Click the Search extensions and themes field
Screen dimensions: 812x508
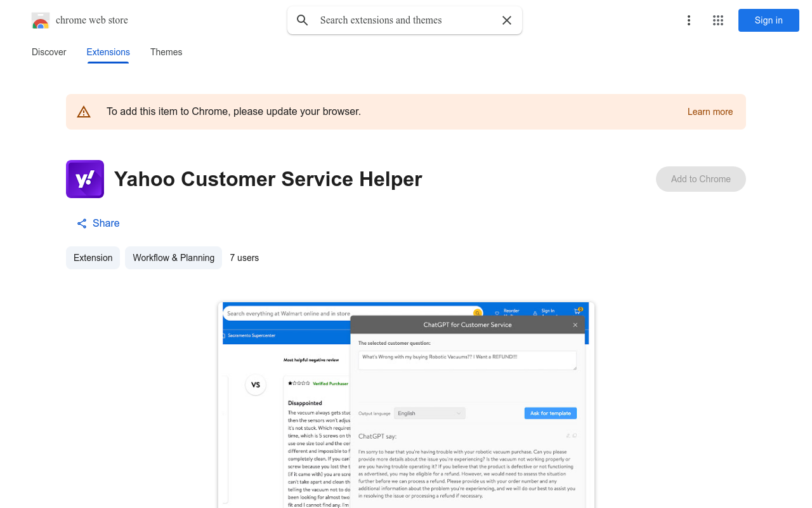click(x=405, y=20)
